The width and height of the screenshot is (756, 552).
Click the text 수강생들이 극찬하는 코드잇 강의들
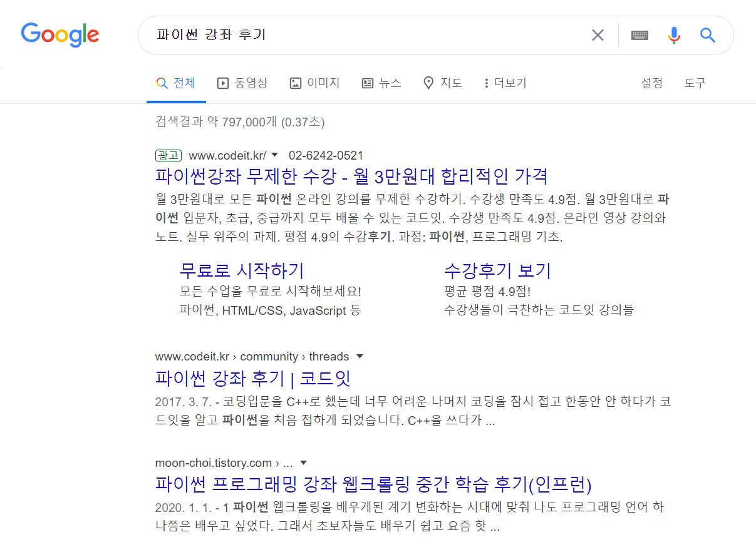[x=539, y=310]
